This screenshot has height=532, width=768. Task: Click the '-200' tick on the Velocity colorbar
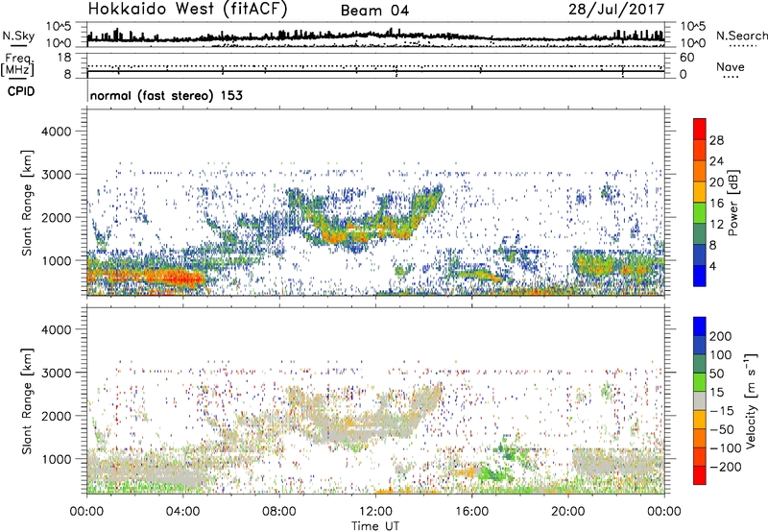[725, 467]
